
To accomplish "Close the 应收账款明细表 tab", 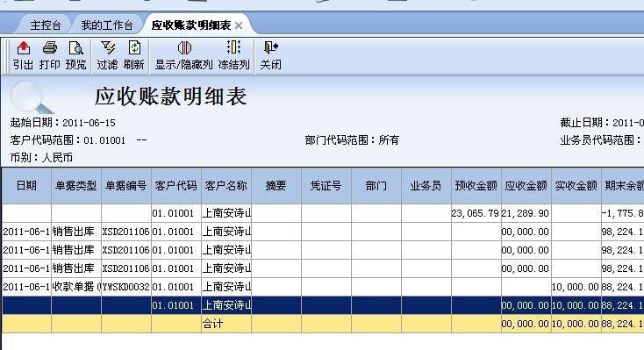I will point(239,25).
